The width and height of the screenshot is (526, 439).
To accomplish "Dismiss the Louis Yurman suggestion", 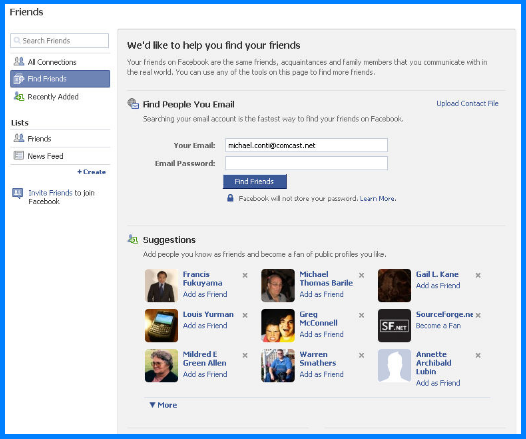I will [x=245, y=315].
